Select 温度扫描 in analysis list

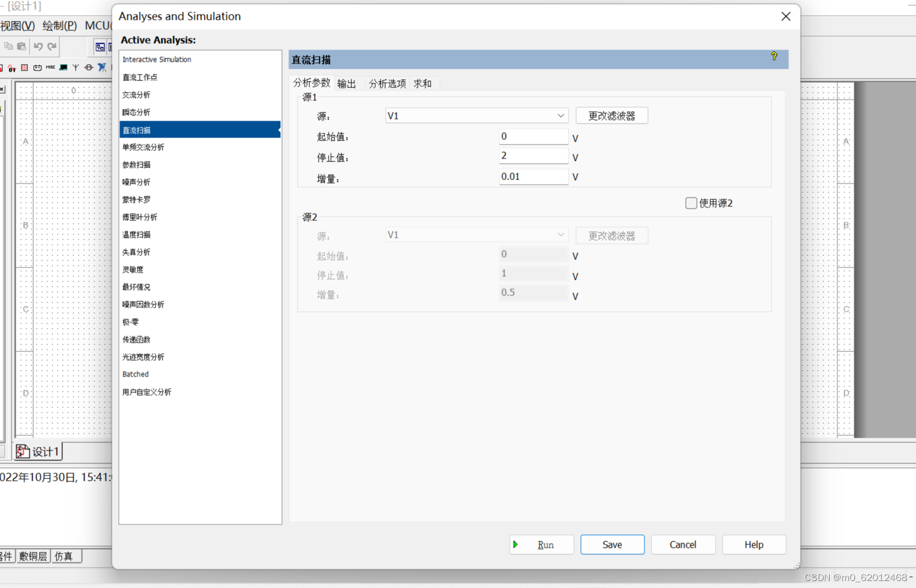(x=200, y=234)
